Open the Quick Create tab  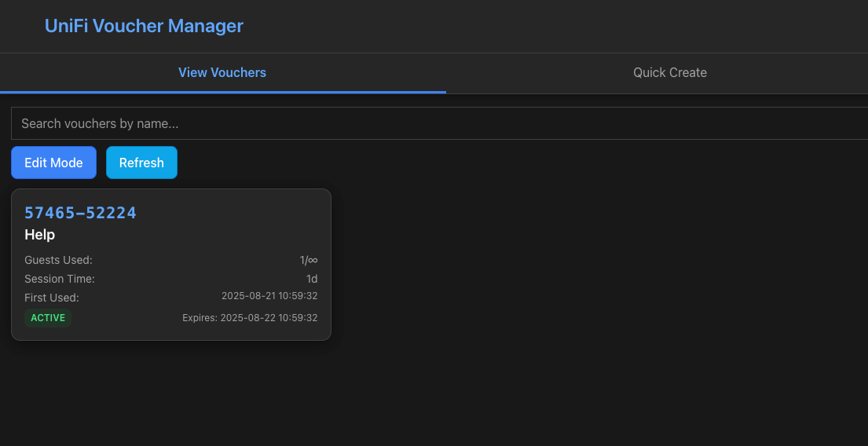(670, 72)
